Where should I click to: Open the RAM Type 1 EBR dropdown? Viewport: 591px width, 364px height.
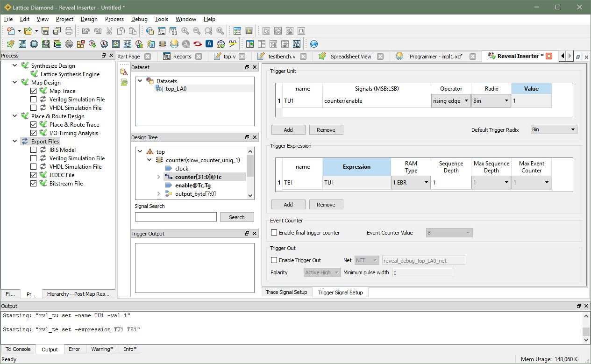click(411, 183)
